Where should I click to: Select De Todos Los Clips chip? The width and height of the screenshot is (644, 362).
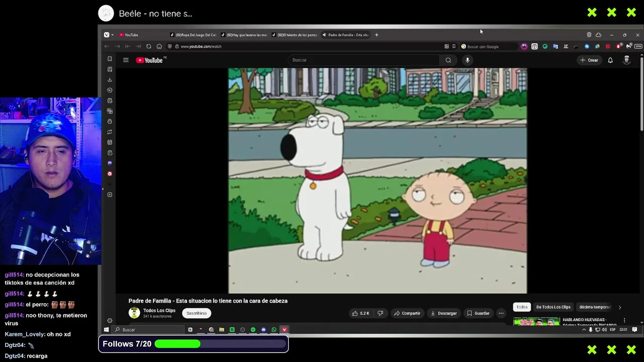tap(553, 307)
